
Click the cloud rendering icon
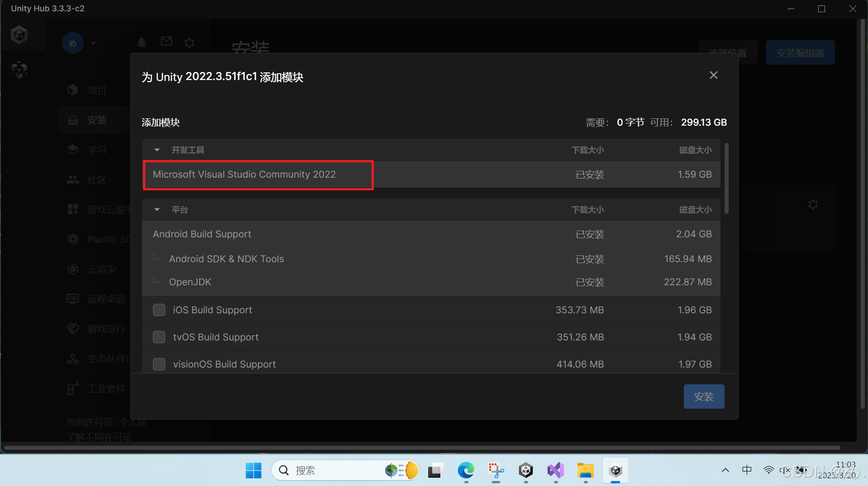(73, 269)
